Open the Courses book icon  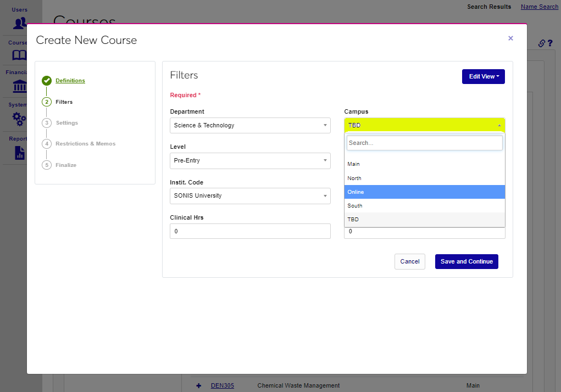pyautogui.click(x=20, y=55)
